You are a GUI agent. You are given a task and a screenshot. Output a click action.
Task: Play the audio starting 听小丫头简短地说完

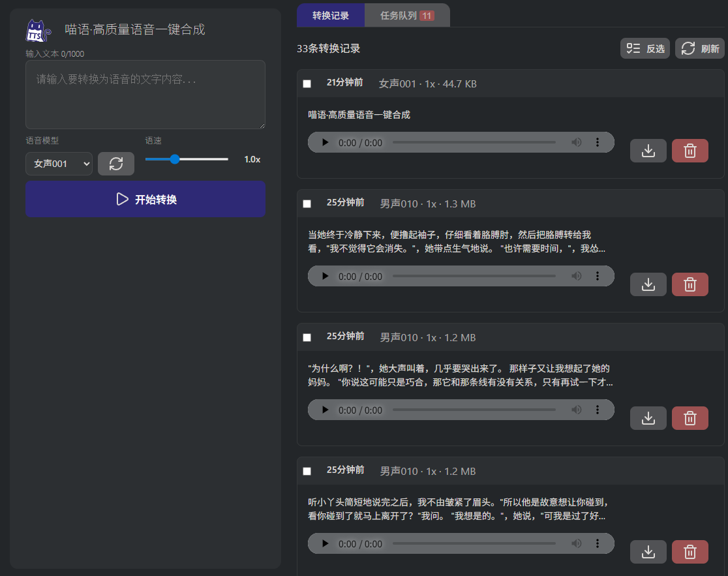pyautogui.click(x=325, y=543)
